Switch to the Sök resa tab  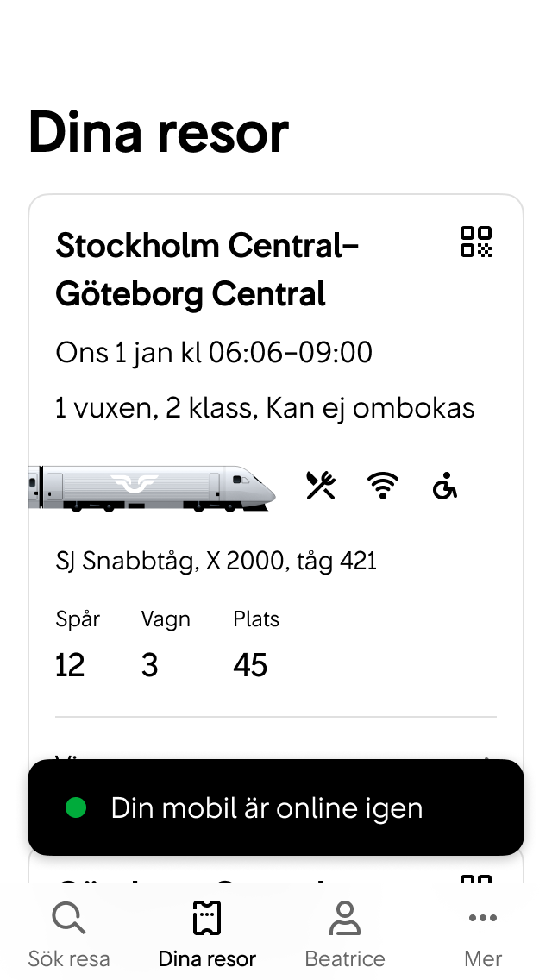pyautogui.click(x=67, y=932)
